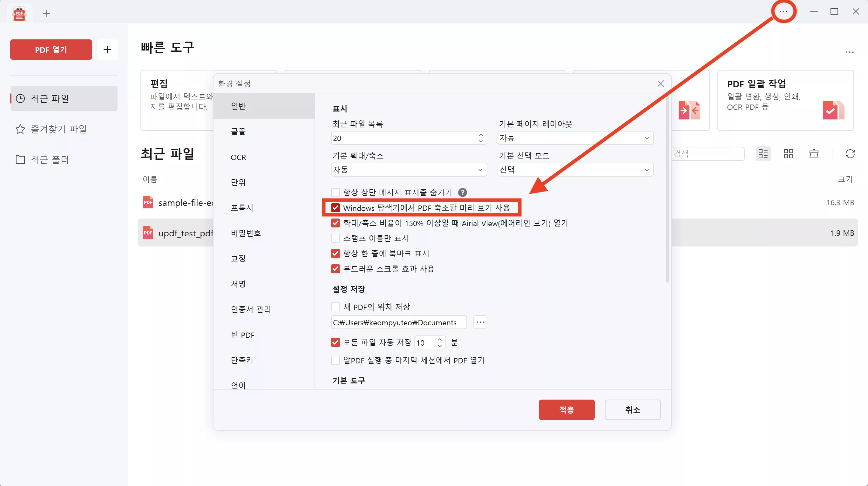
Task: Open the new tab plus icon
Action: [x=46, y=13]
